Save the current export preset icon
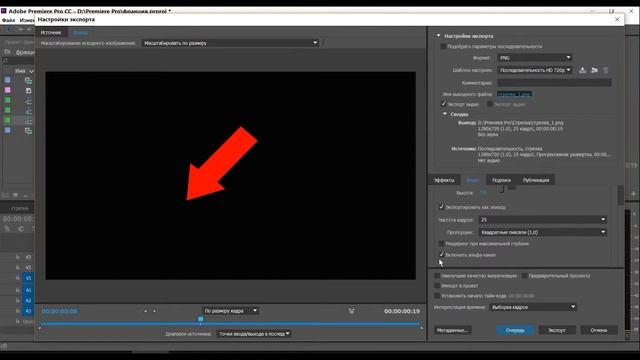This screenshot has width=640, height=360. pyautogui.click(x=582, y=70)
